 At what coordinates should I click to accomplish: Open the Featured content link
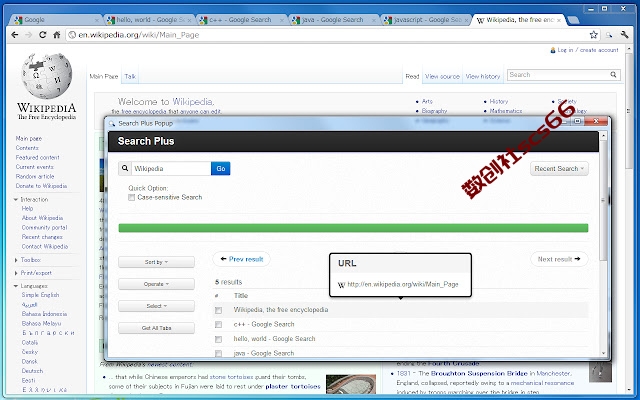click(38, 158)
